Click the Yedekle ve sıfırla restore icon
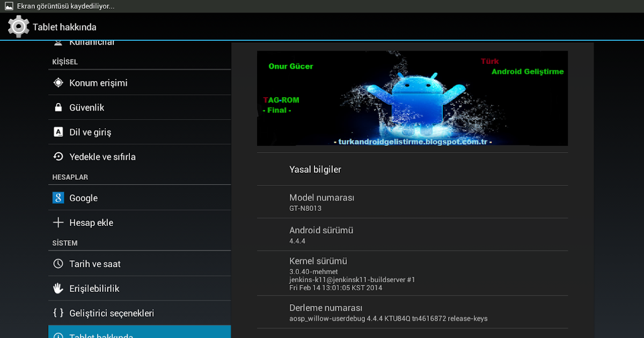 click(58, 157)
